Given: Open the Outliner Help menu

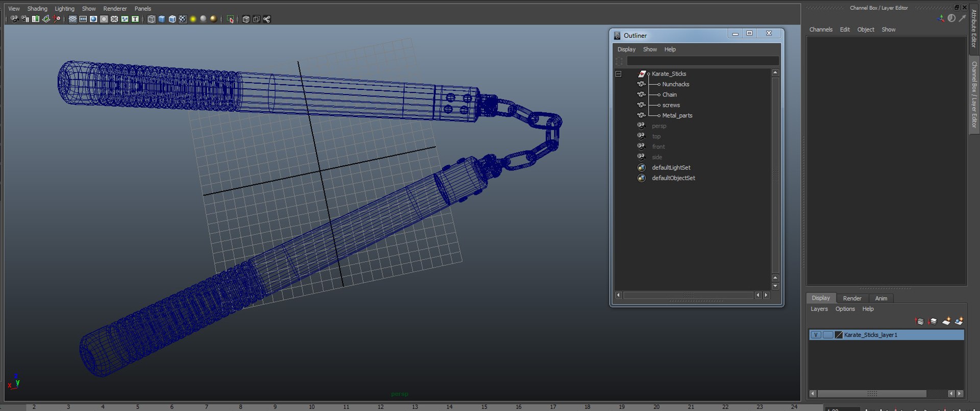Looking at the screenshot, I should (x=670, y=50).
